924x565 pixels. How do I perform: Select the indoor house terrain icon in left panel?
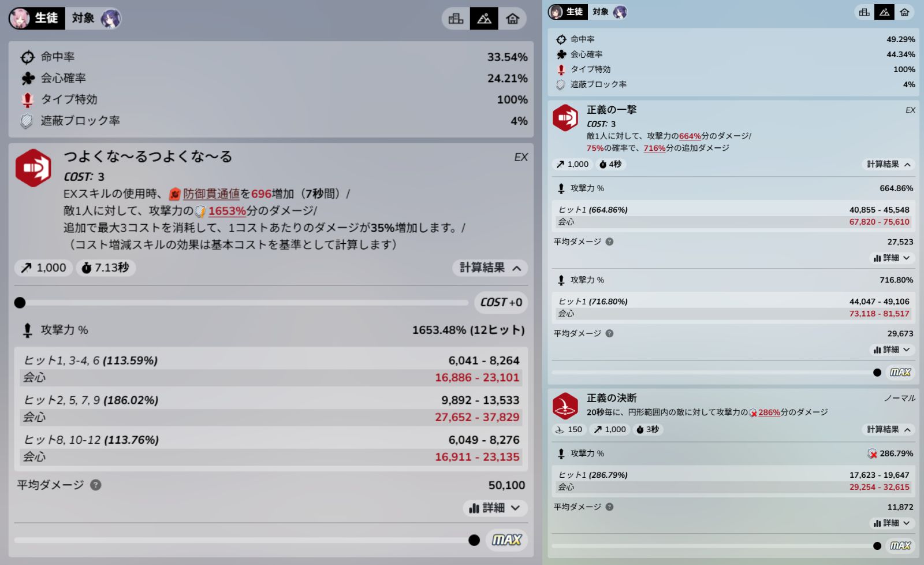[x=512, y=18]
